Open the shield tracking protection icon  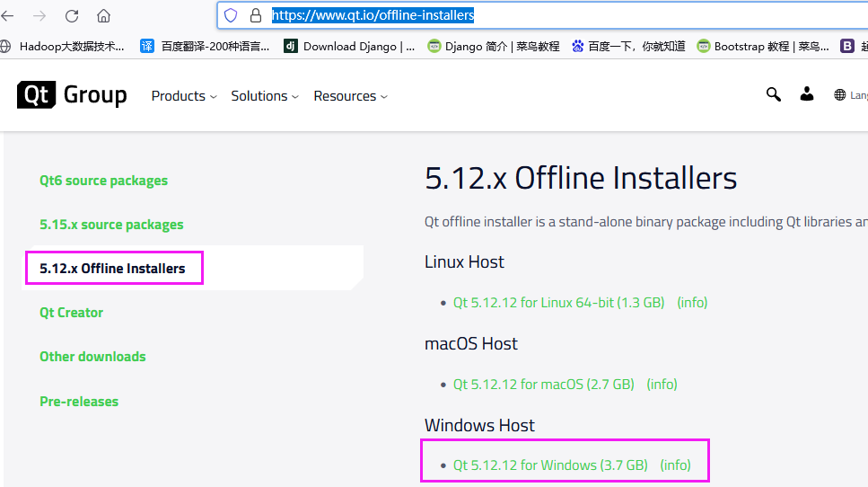click(231, 15)
